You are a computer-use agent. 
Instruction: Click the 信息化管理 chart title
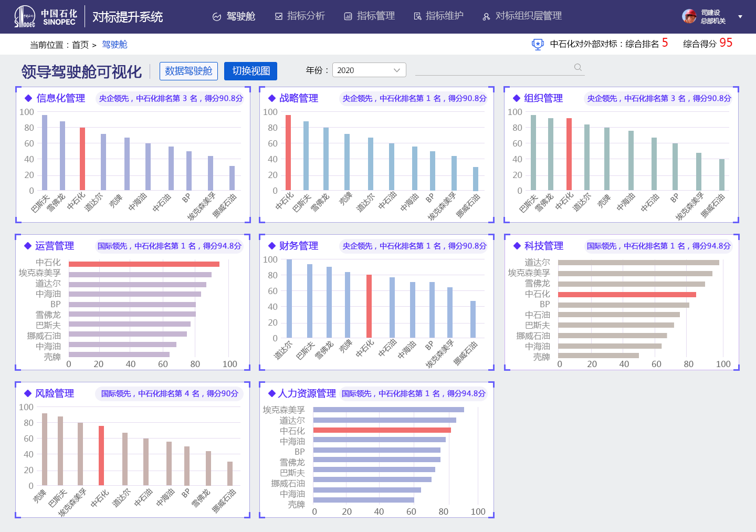coord(61,98)
